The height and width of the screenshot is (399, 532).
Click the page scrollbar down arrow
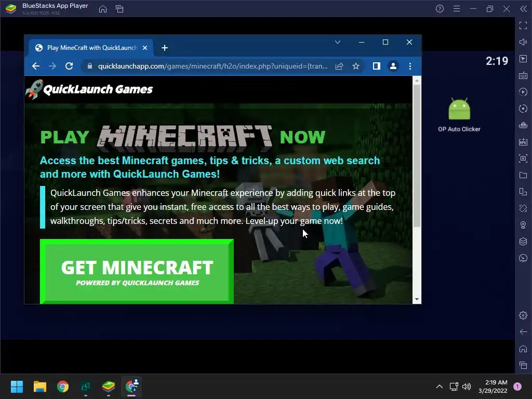tap(417, 299)
